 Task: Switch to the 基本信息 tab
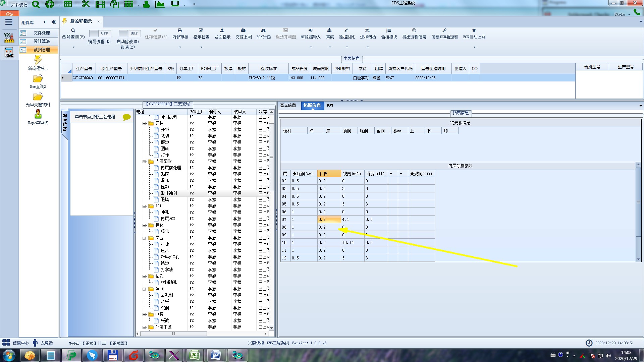288,105
